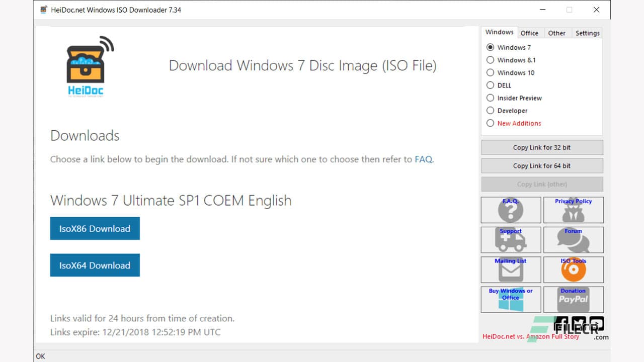Click the IsoX86 Download button

point(95,228)
